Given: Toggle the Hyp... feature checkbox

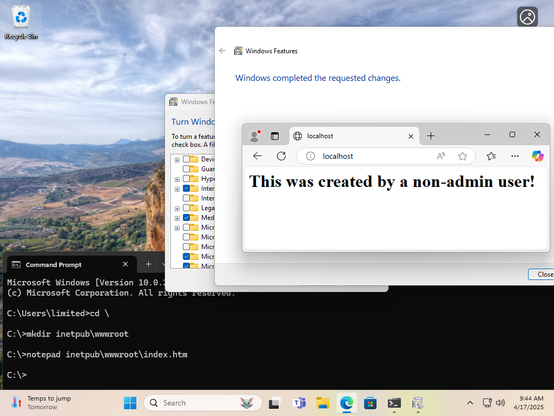Looking at the screenshot, I should point(186,179).
